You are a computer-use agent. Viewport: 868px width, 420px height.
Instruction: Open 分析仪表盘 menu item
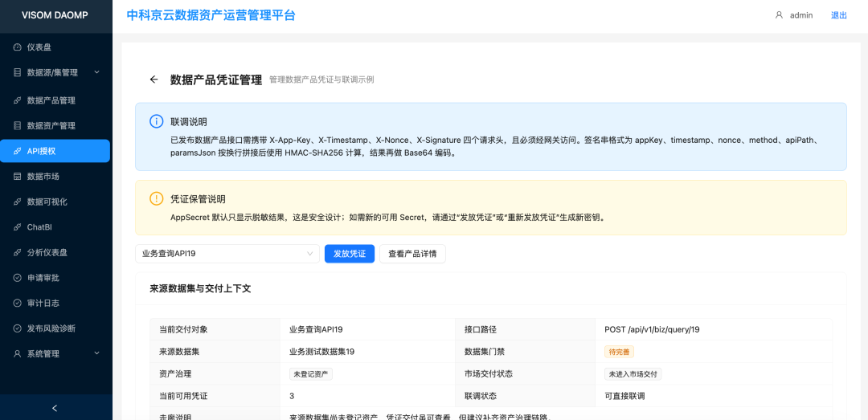(56, 252)
